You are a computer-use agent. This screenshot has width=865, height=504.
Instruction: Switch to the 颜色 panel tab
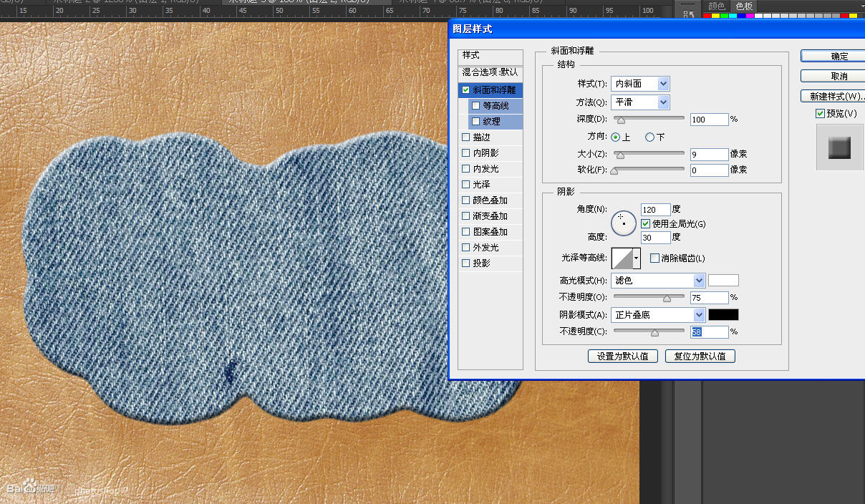tap(716, 6)
